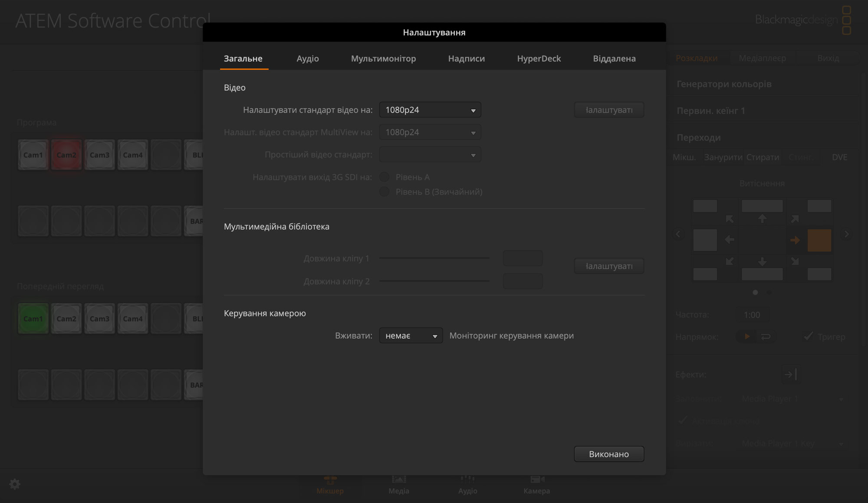Click Виконано to close settings

pyautogui.click(x=609, y=454)
